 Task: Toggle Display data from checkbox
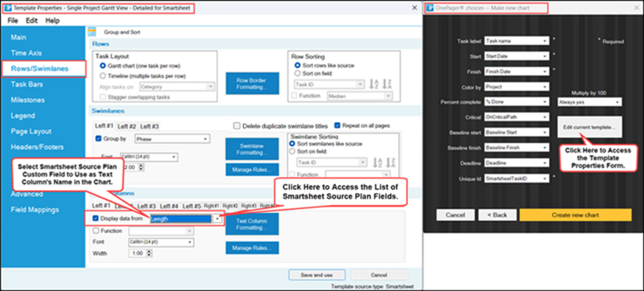pos(96,219)
